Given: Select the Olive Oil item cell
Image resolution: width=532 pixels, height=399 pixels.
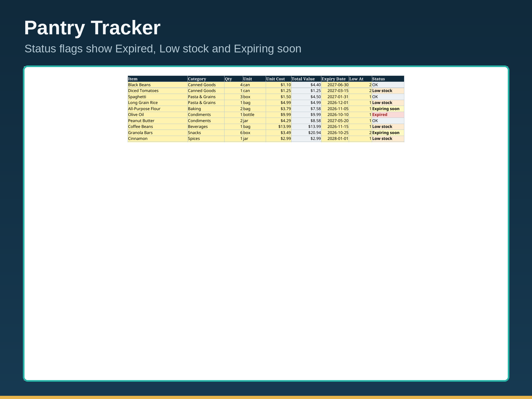Looking at the screenshot, I should tap(158, 115).
